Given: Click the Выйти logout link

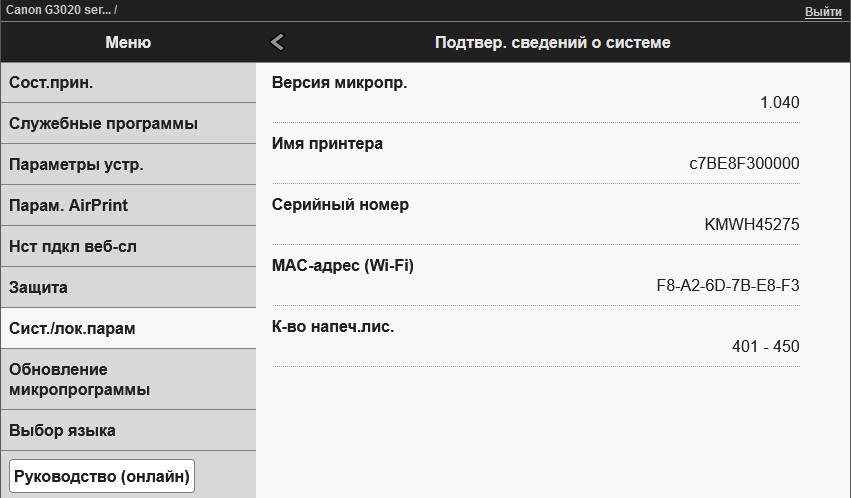Looking at the screenshot, I should [x=823, y=11].
